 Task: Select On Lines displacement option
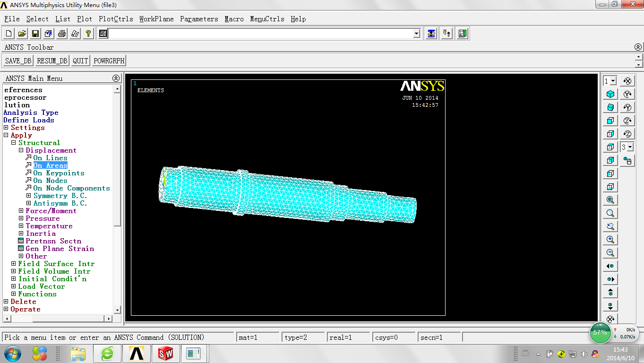pos(50,158)
